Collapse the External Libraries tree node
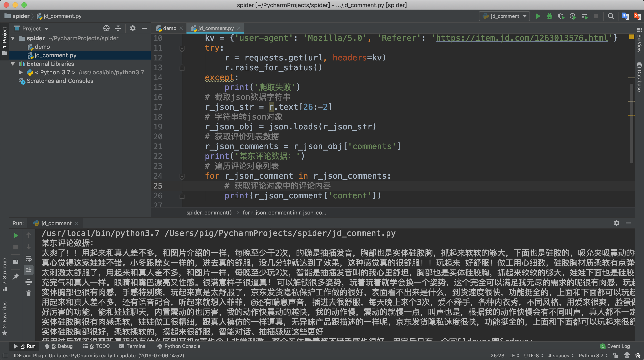The height and width of the screenshot is (360, 644). tap(13, 64)
